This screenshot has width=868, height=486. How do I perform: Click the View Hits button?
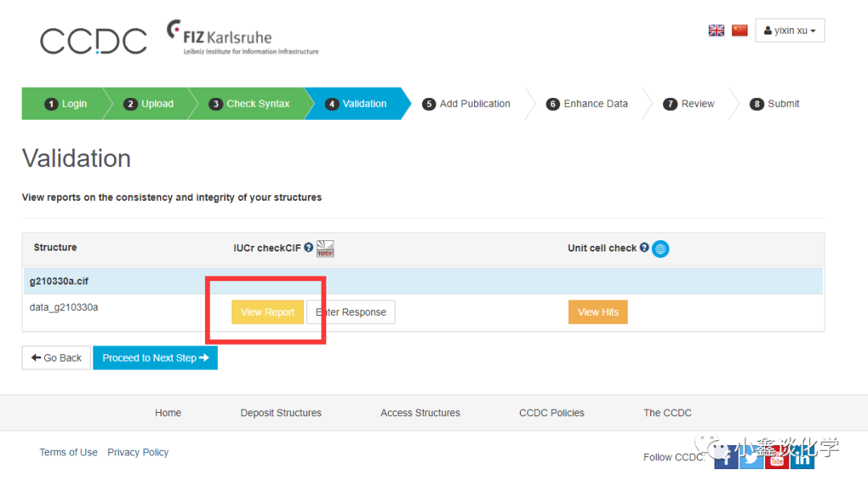(x=598, y=312)
